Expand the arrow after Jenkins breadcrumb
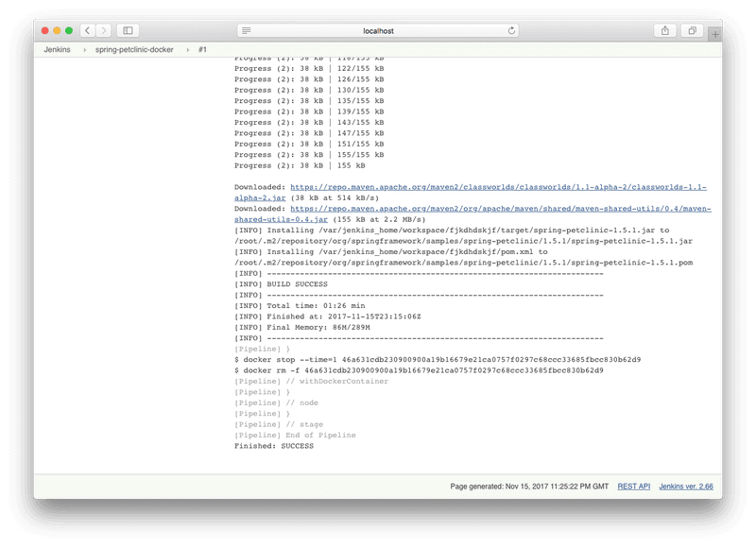Viewport: 756px width, 547px height. [84, 50]
